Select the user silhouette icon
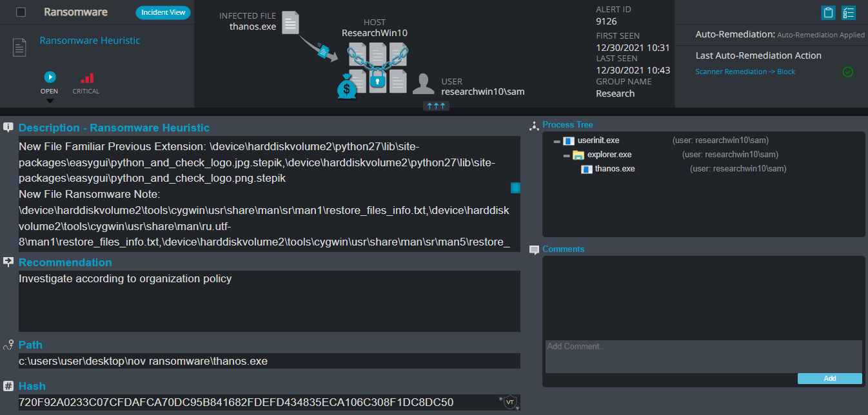The image size is (868, 415). point(423,84)
